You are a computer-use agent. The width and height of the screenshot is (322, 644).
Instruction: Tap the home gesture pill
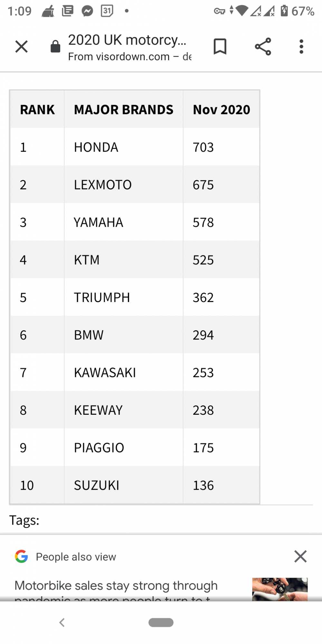point(161,622)
